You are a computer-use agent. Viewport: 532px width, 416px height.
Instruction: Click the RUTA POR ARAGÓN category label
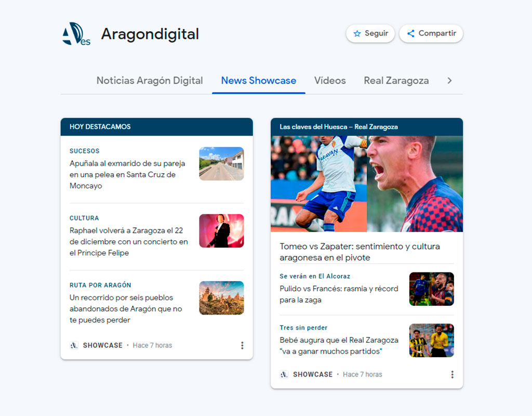100,285
